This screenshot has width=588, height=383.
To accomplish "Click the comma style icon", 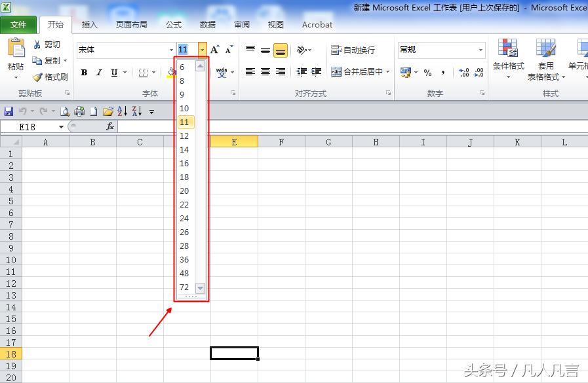I will (x=443, y=73).
